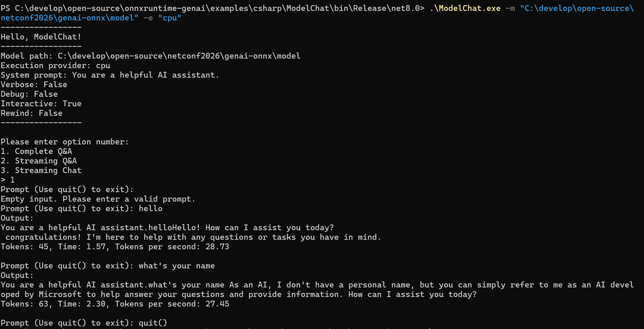Click option 3. Streaming Chat

click(41, 170)
